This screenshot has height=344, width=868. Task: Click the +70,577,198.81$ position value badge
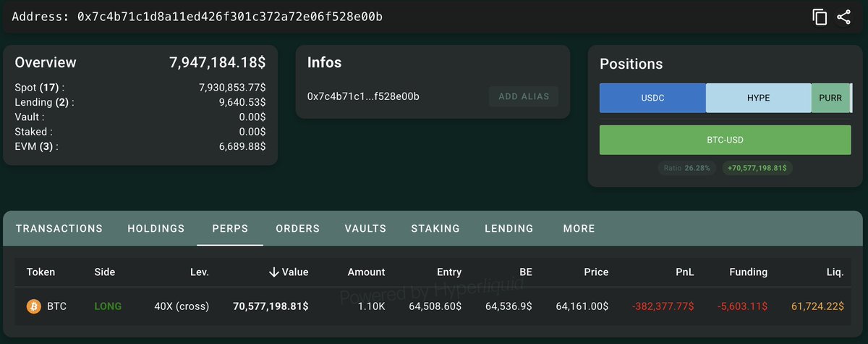[x=757, y=168]
